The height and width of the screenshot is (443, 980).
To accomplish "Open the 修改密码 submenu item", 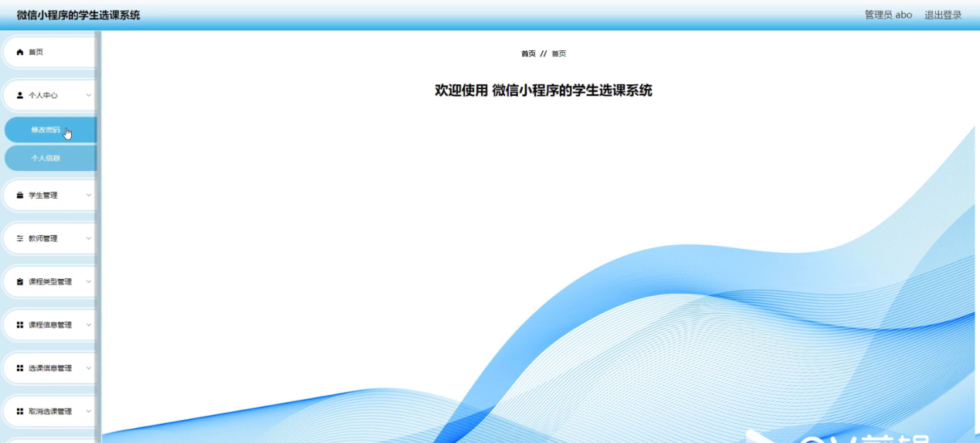I will pos(50,130).
